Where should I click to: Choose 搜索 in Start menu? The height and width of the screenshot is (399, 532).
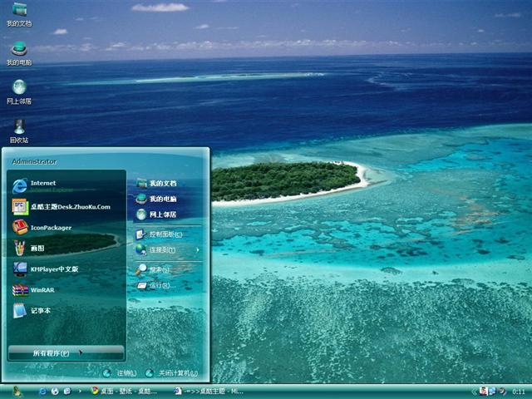tap(159, 269)
